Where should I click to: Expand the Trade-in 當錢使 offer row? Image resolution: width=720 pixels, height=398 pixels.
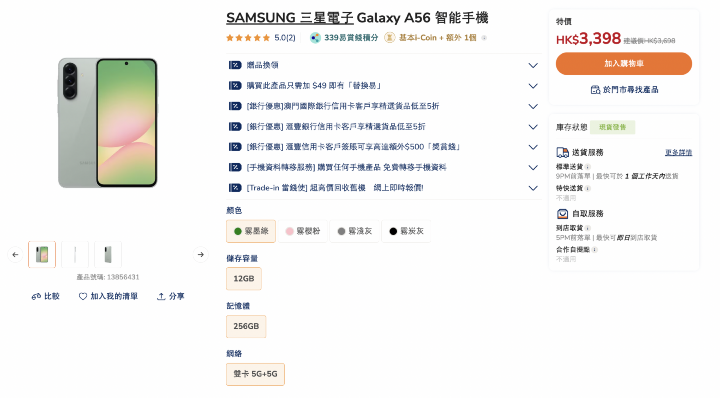click(383, 188)
